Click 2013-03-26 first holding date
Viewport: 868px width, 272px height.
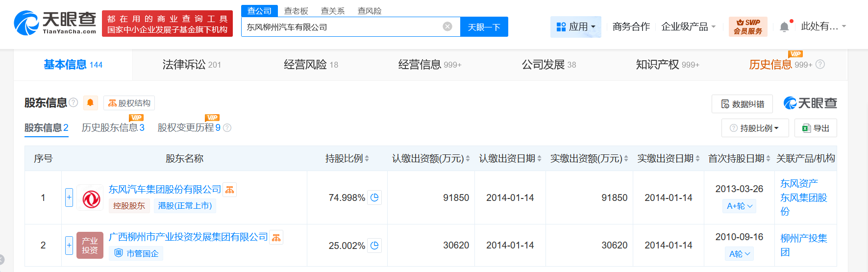[739, 189]
